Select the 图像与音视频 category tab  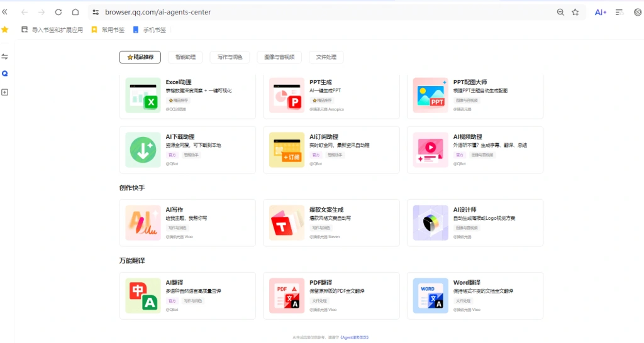point(279,57)
